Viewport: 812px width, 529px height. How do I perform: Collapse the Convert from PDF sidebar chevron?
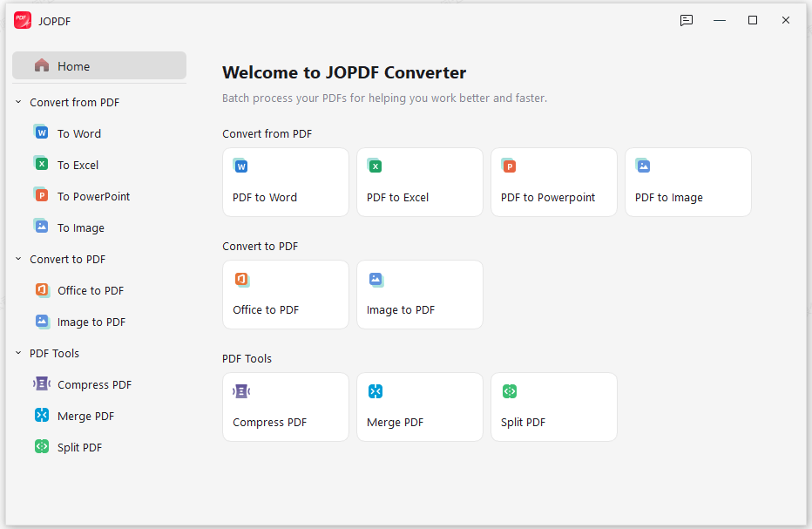pyautogui.click(x=18, y=102)
